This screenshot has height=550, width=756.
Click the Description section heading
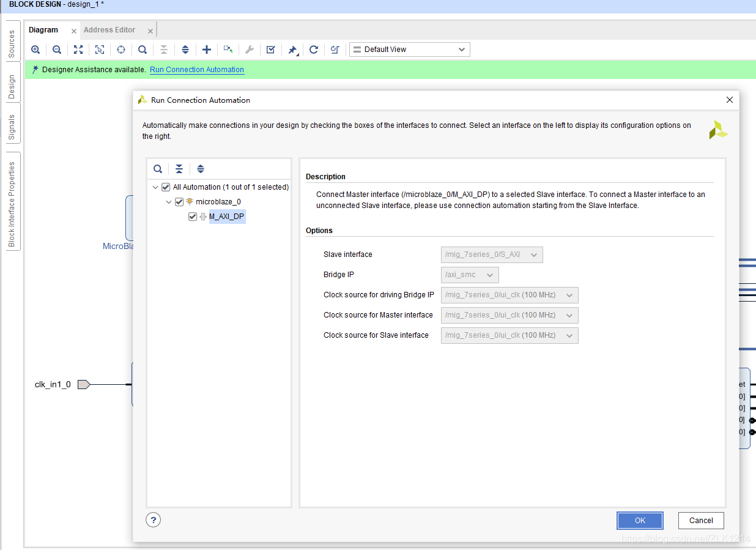point(325,177)
